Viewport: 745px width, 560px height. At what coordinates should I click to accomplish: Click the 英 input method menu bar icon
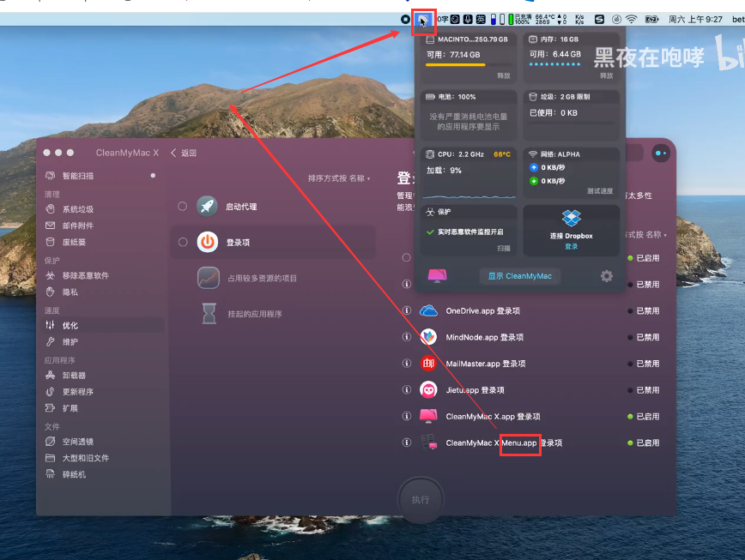pos(481,20)
